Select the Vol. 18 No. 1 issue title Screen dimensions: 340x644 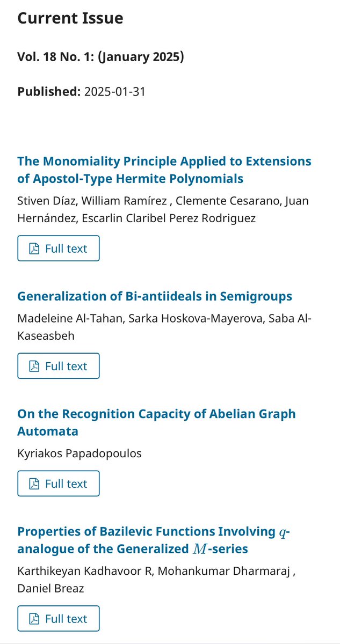coord(100,57)
